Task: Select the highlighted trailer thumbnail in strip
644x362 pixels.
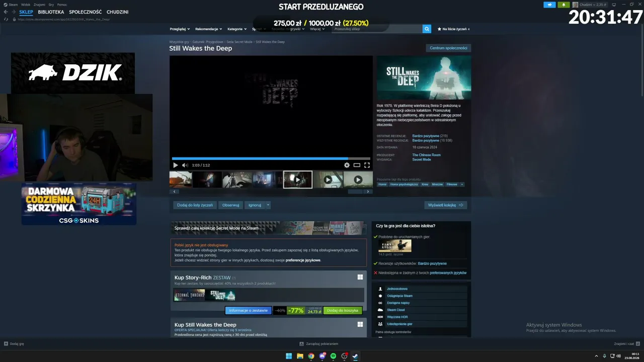Action: click(x=298, y=179)
